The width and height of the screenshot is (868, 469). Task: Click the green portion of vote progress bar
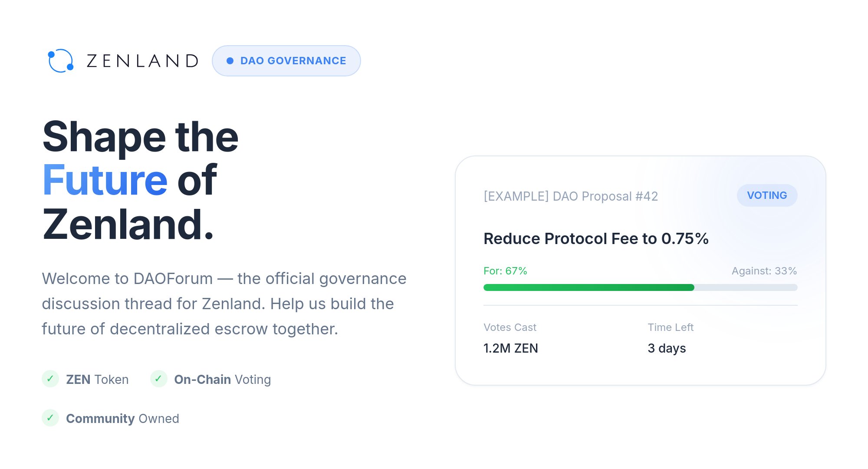coord(589,287)
